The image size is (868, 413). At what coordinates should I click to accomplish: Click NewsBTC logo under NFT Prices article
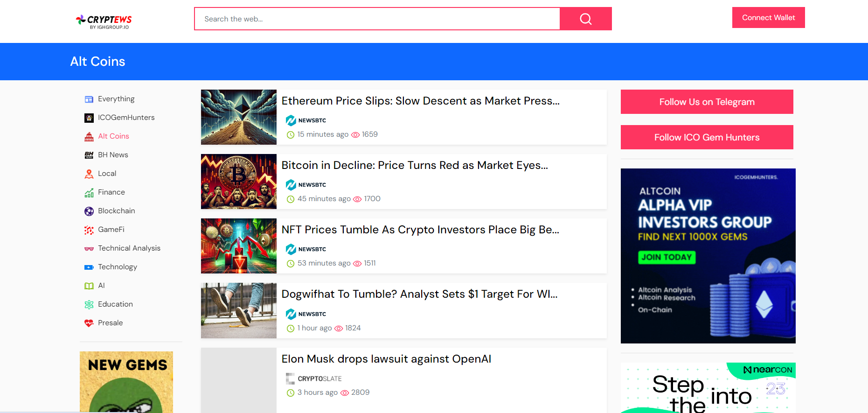point(306,249)
